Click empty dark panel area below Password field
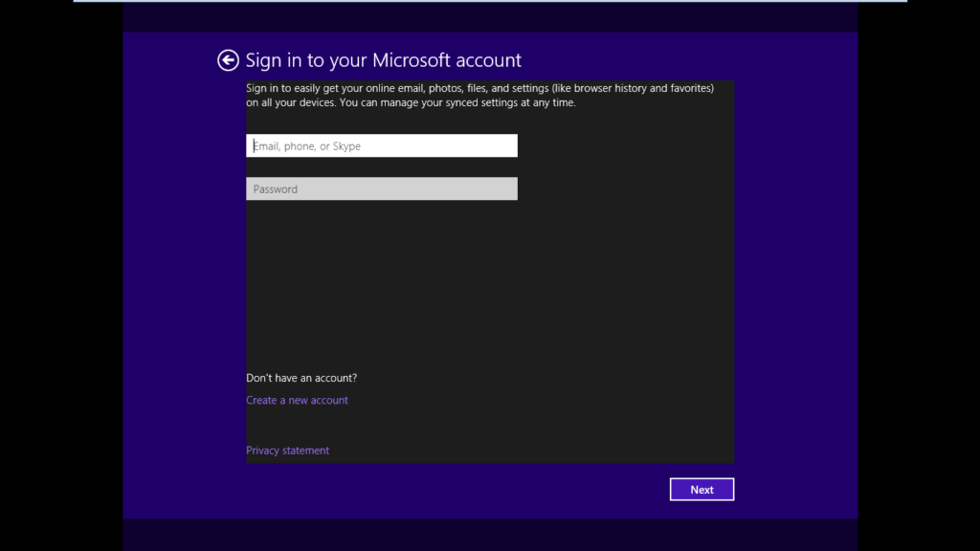This screenshot has height=551, width=980. tap(479, 287)
